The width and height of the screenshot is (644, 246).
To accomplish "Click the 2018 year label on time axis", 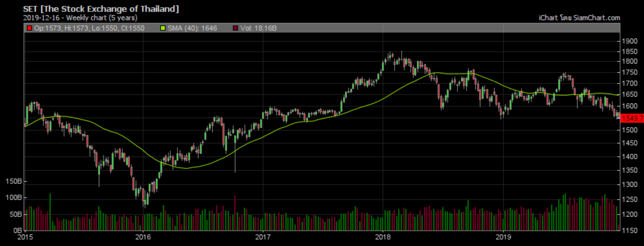I will (x=383, y=237).
